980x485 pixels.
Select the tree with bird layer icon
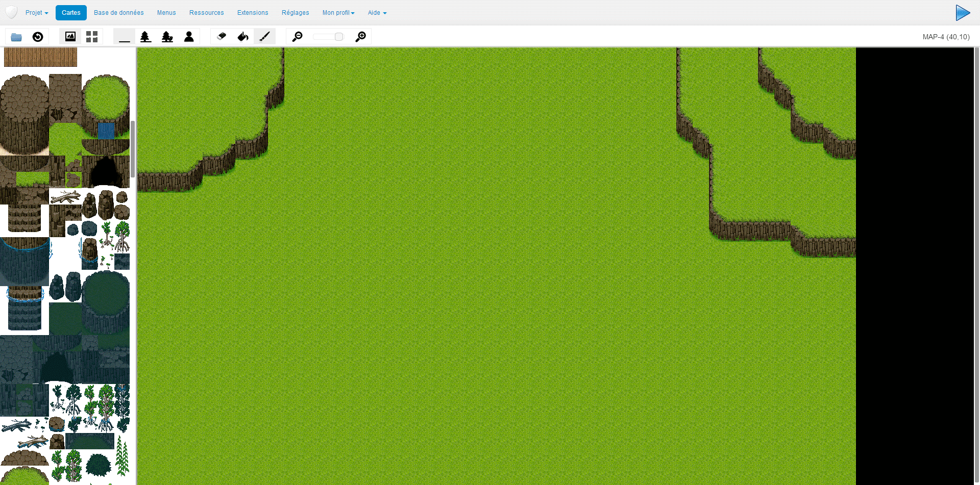tap(167, 37)
